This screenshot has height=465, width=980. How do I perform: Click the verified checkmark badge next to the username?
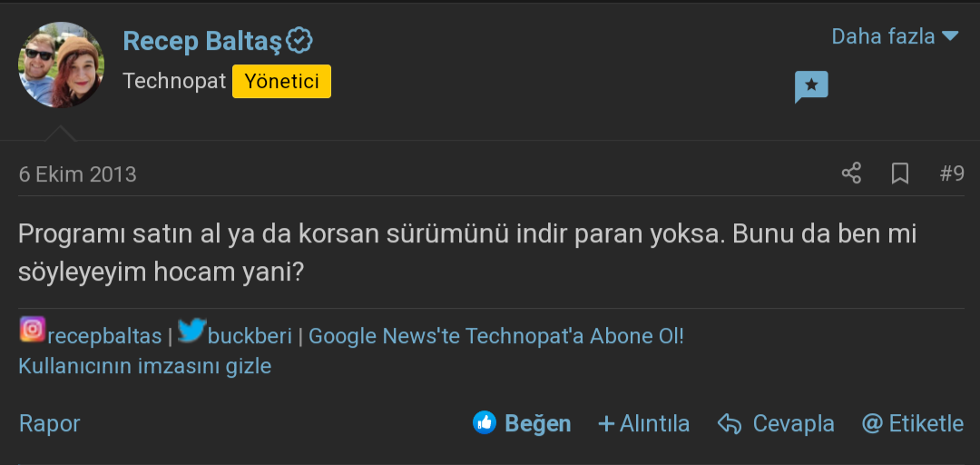[x=299, y=41]
